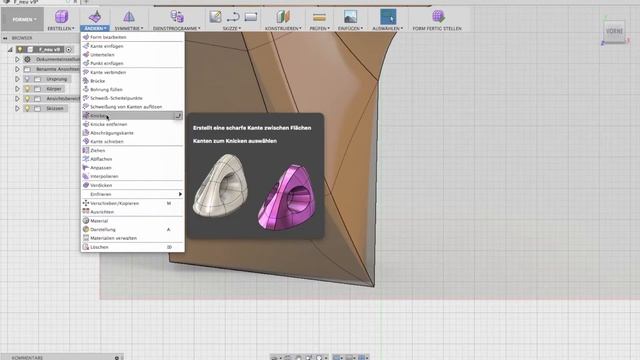Choose Löschen from the menu
Screen dimensions: 640x360
133,247
